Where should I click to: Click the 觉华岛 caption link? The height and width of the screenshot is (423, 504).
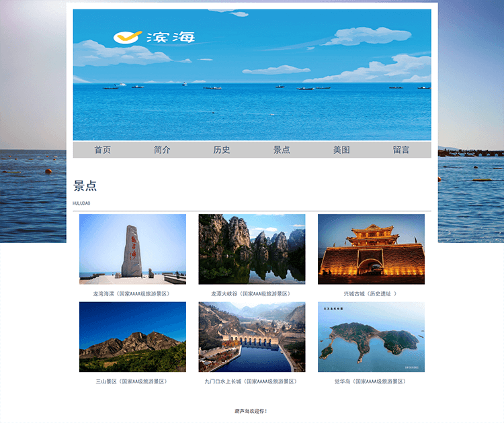tap(371, 381)
